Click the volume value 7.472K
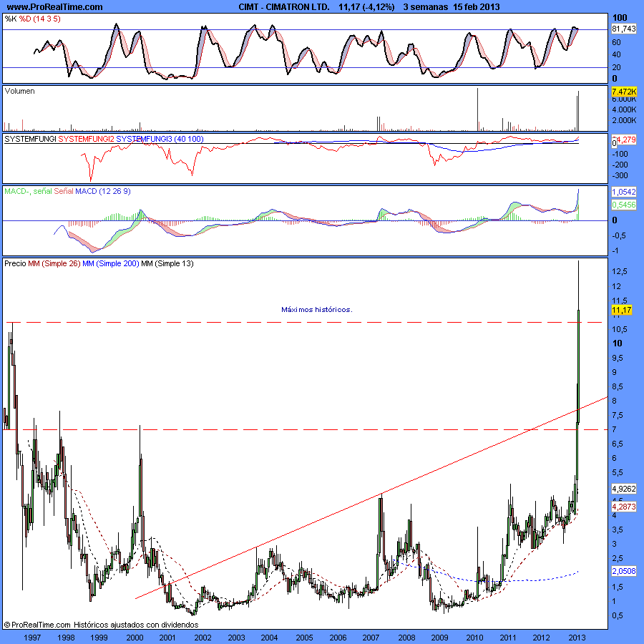This screenshot has width=644, height=644. (624, 91)
